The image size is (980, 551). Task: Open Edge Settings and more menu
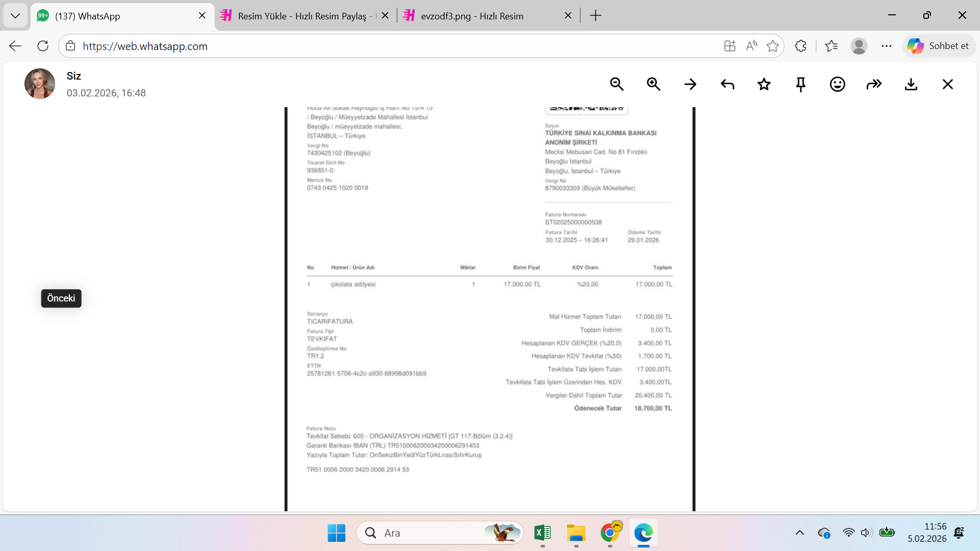(x=887, y=46)
